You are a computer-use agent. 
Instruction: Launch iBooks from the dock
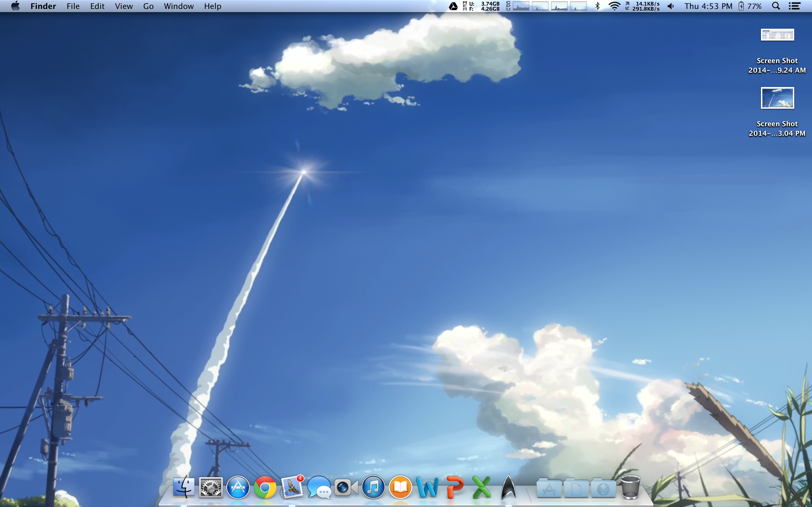coord(400,487)
